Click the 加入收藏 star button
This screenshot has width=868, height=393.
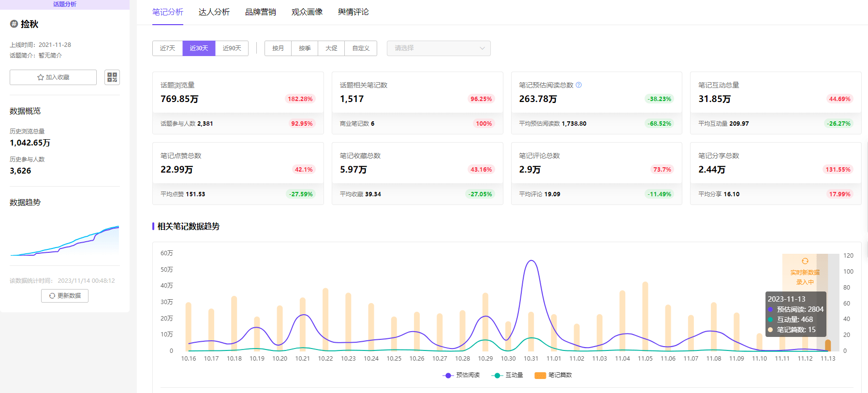pos(53,77)
